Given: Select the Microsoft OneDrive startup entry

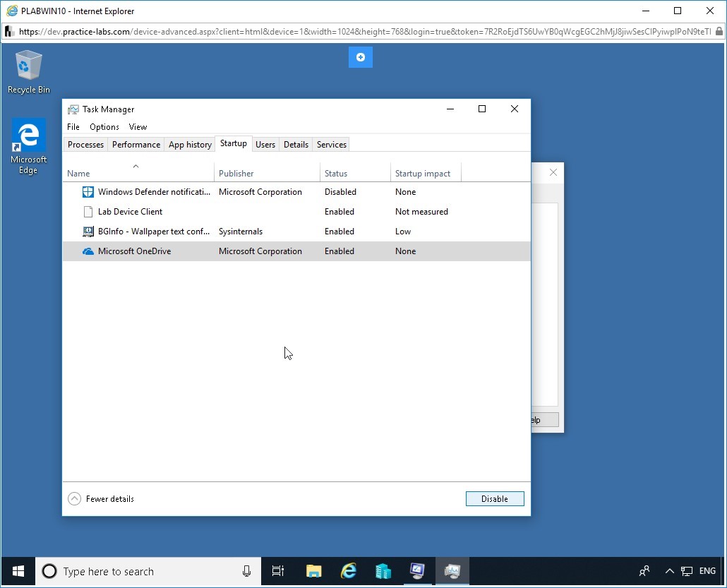Looking at the screenshot, I should pos(296,251).
